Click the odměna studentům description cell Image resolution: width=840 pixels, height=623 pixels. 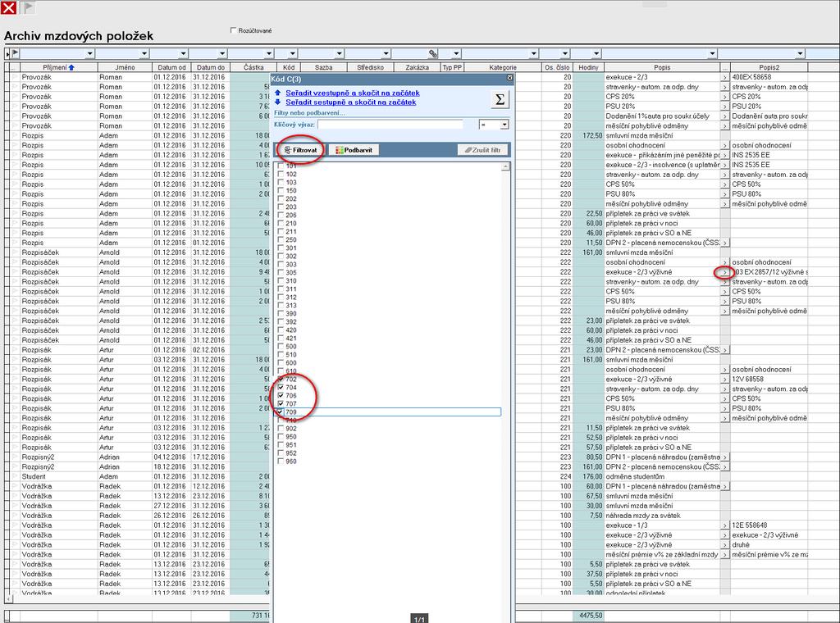pos(662,476)
